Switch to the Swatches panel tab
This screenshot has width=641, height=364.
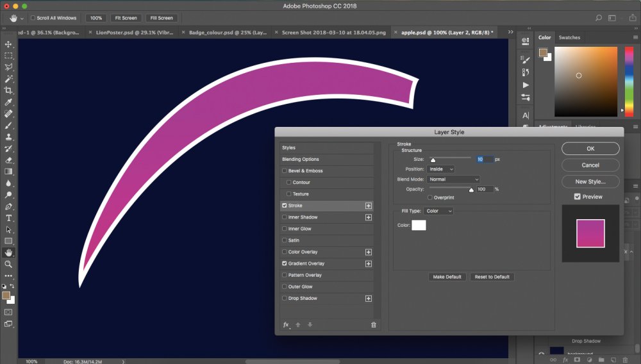(569, 37)
